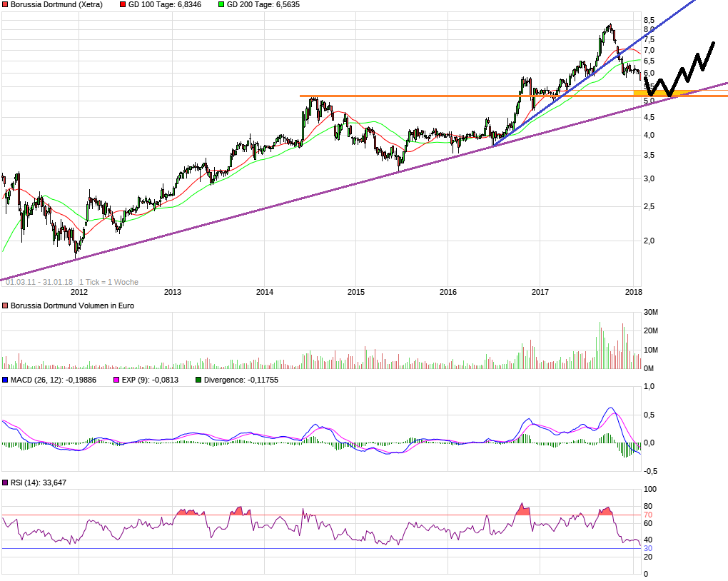Click the black zigzag forecast arrow
Screen dimensions: 728x581
click(679, 70)
